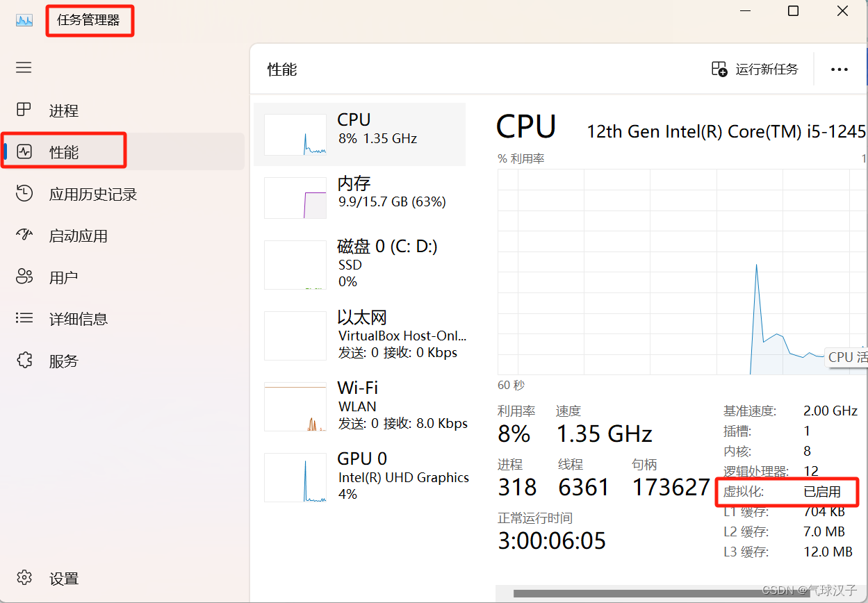This screenshot has width=868, height=603.
Task: Click the 虚拟化 已启用 status
Action: 822,492
